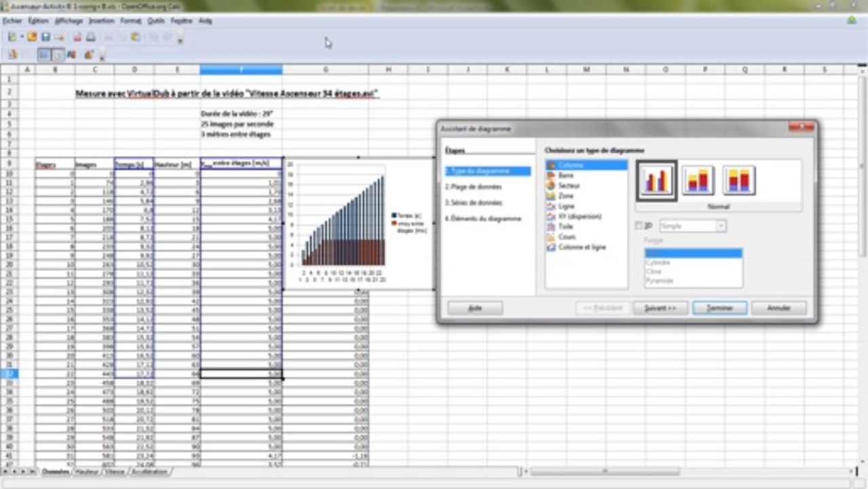Screen dimensions: 868x489
Task: Open the Fichier menu
Action: pos(12,21)
